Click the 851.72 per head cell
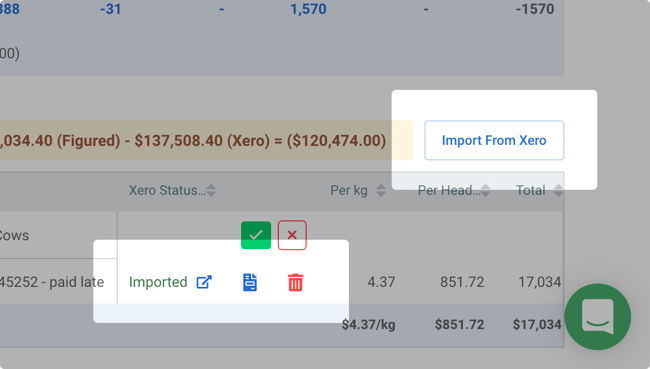 tap(462, 282)
